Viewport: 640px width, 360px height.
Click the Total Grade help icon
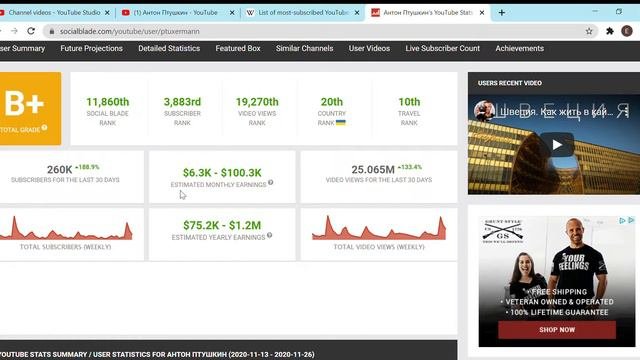click(44, 128)
